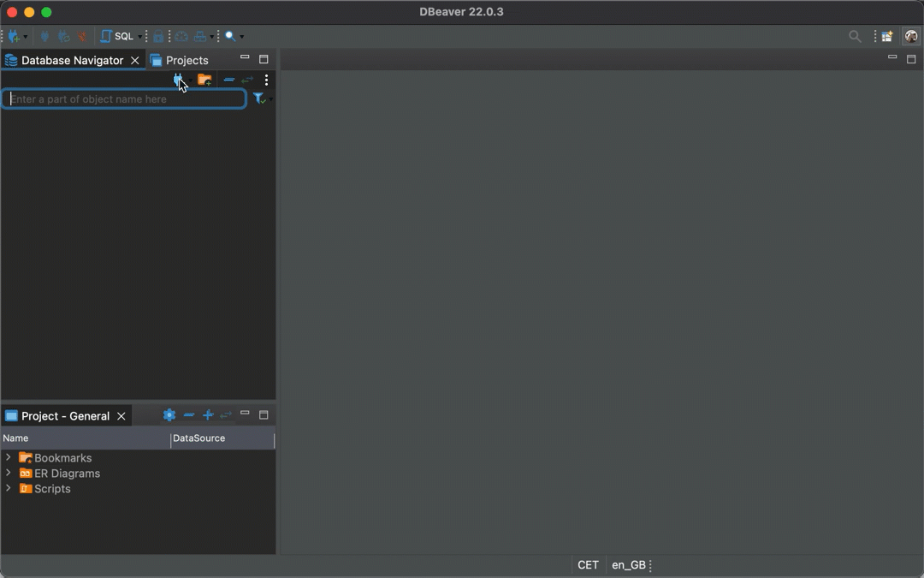Switch to the Projects tab
The height and width of the screenshot is (578, 924).
click(x=179, y=60)
